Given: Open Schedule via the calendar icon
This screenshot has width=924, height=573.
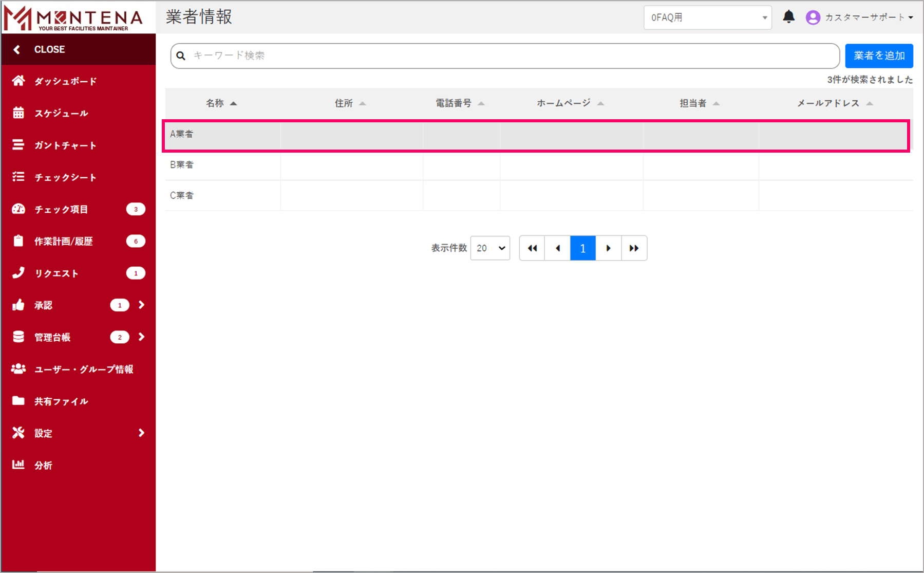Looking at the screenshot, I should [18, 113].
